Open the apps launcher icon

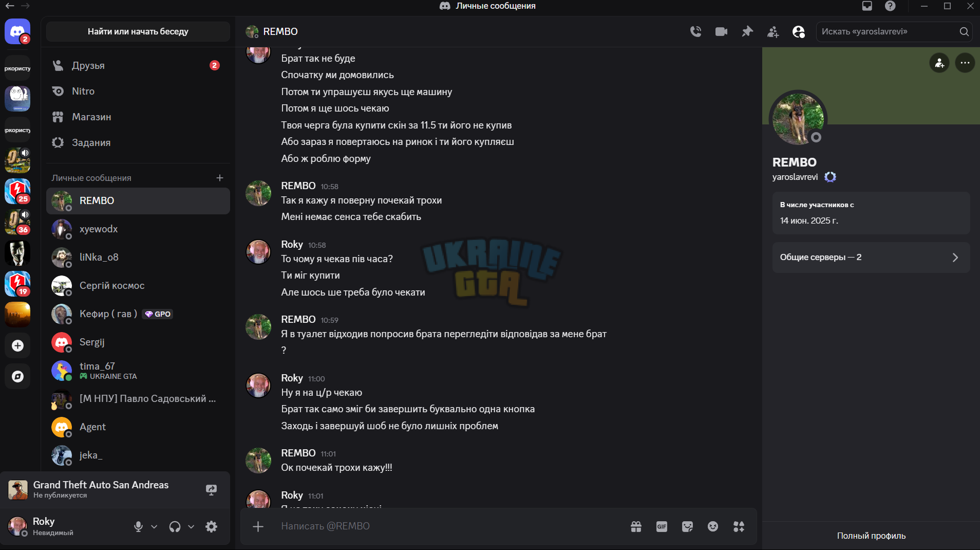pyautogui.click(x=739, y=526)
